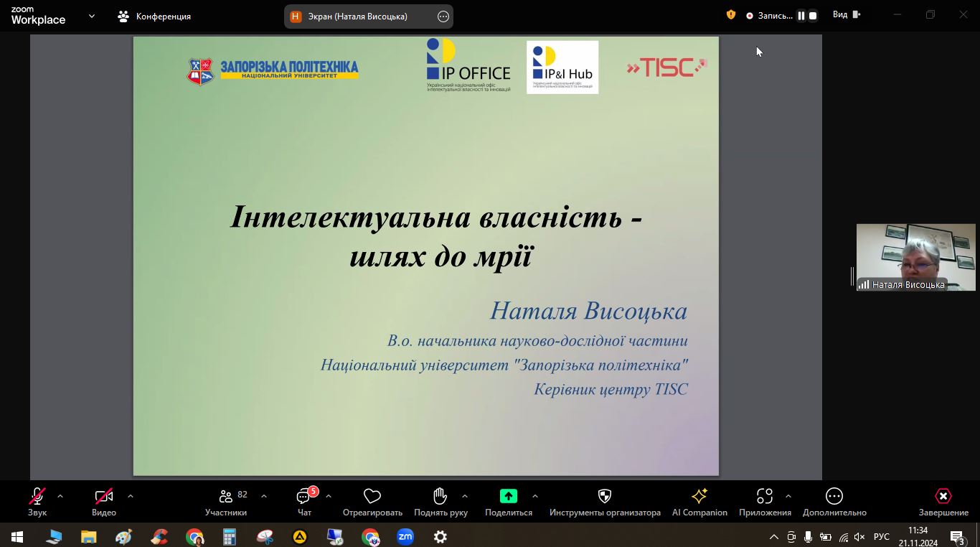Screen dimensions: 980x547
Task: Click the green Поделиться share screen icon
Action: [x=508, y=497]
